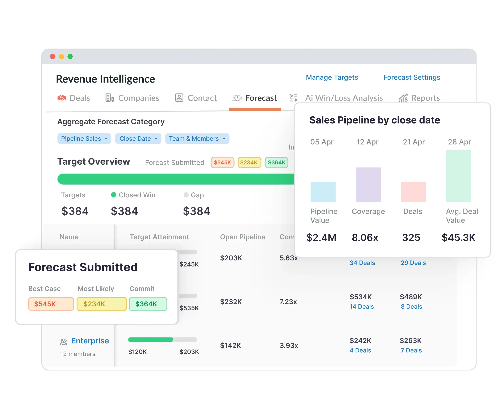
Task: Click the Forecast clock icon
Action: 237,98
